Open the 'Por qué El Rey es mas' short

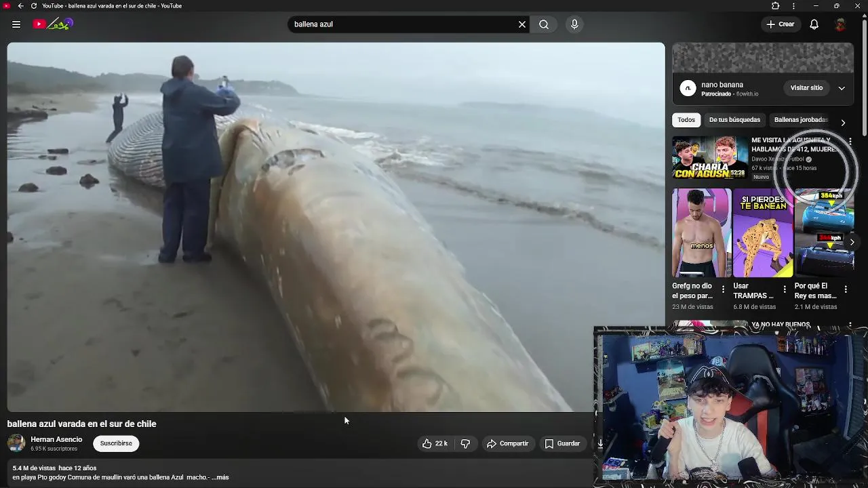[816, 291]
